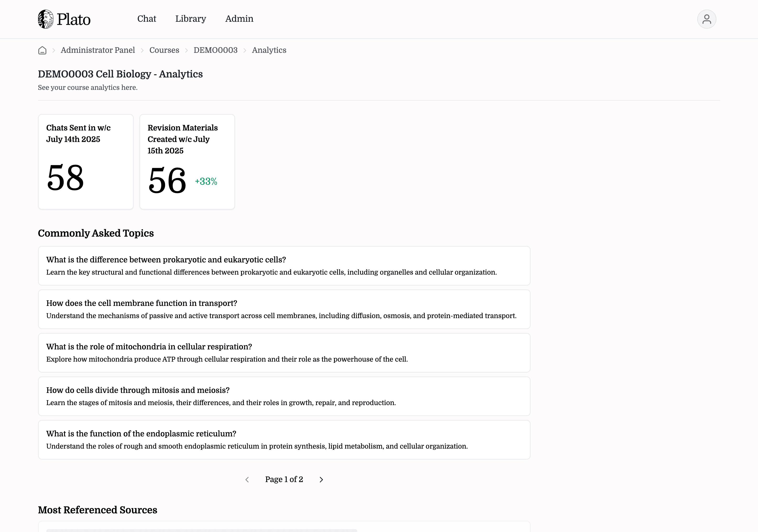Open the Admin nav item
The height and width of the screenshot is (532, 758).
(x=239, y=19)
